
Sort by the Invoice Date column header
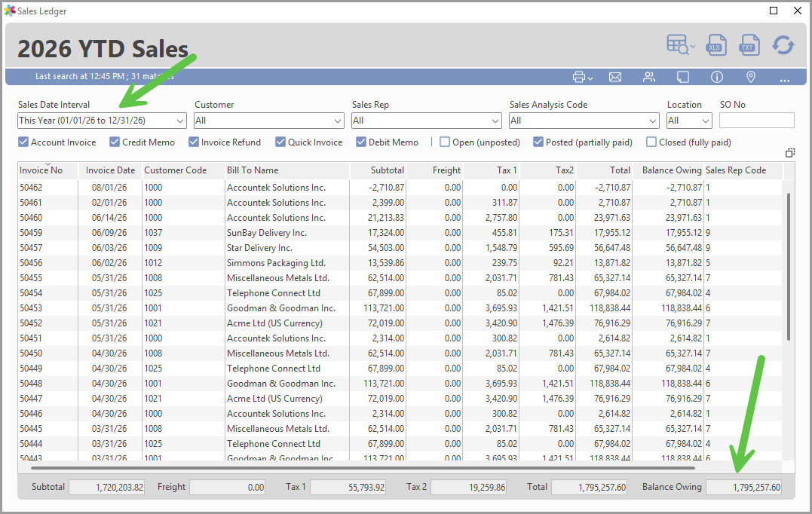(110, 170)
